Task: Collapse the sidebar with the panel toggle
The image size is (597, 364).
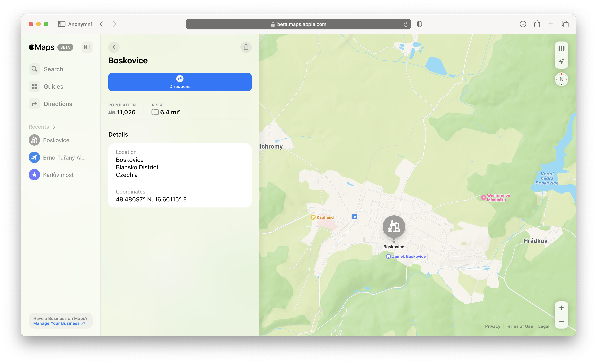Action: (87, 47)
